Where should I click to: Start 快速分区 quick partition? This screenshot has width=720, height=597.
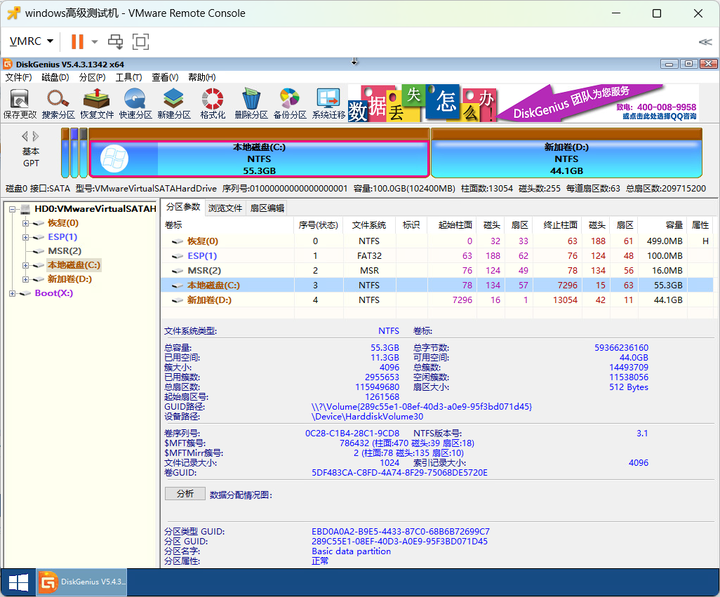[135, 103]
